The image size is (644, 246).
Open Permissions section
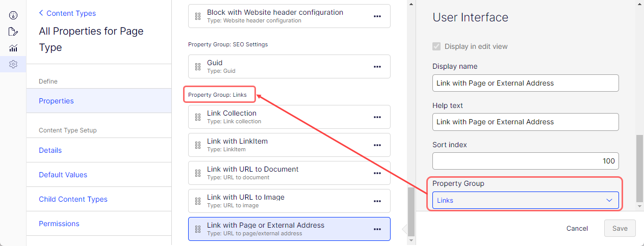99,224
